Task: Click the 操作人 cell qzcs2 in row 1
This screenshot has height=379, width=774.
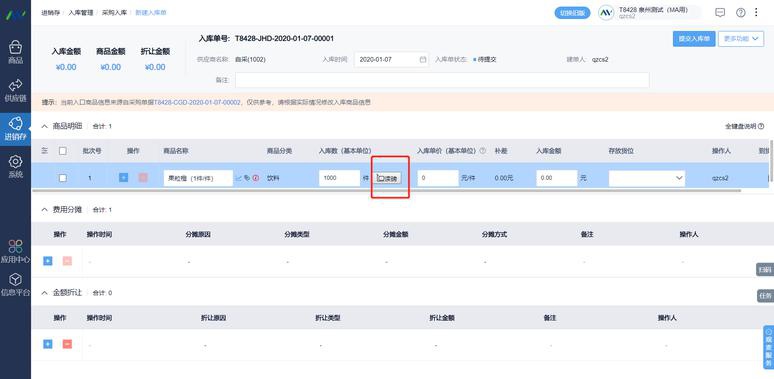Action: (720, 178)
